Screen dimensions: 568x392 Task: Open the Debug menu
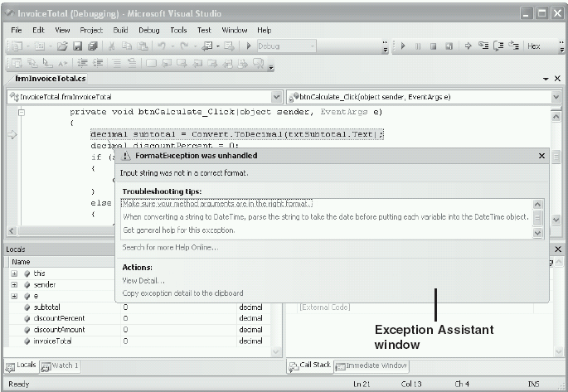coord(149,30)
